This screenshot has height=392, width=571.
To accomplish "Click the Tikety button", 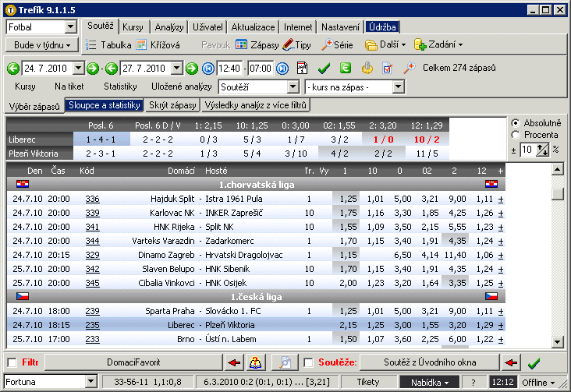I will coord(368,382).
